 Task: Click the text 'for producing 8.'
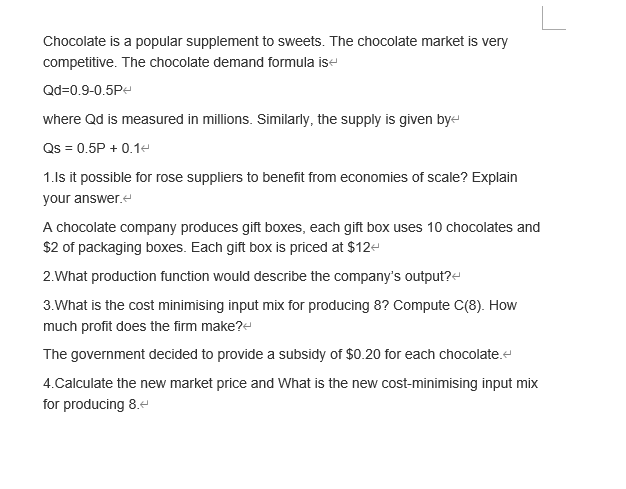(x=91, y=404)
